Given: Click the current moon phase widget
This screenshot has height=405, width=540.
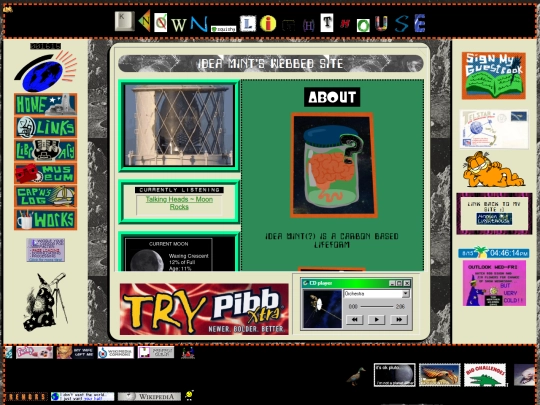Looking at the screenshot, I should [x=168, y=255].
